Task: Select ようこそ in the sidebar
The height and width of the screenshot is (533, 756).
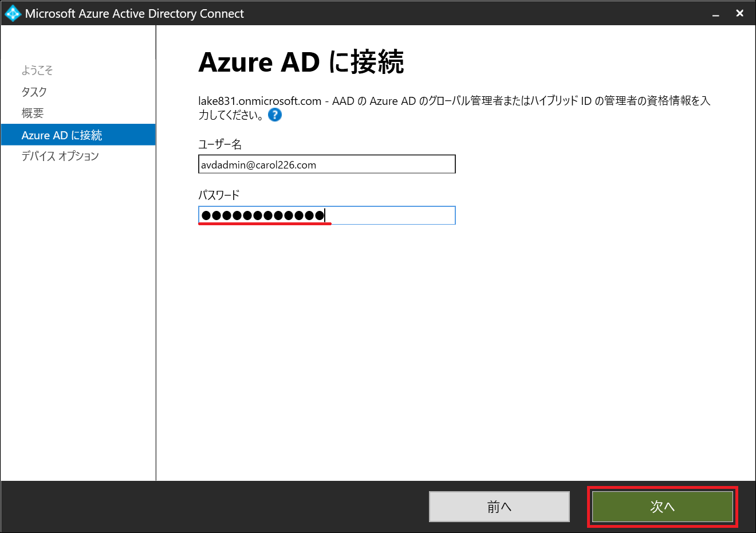Action: [37, 70]
